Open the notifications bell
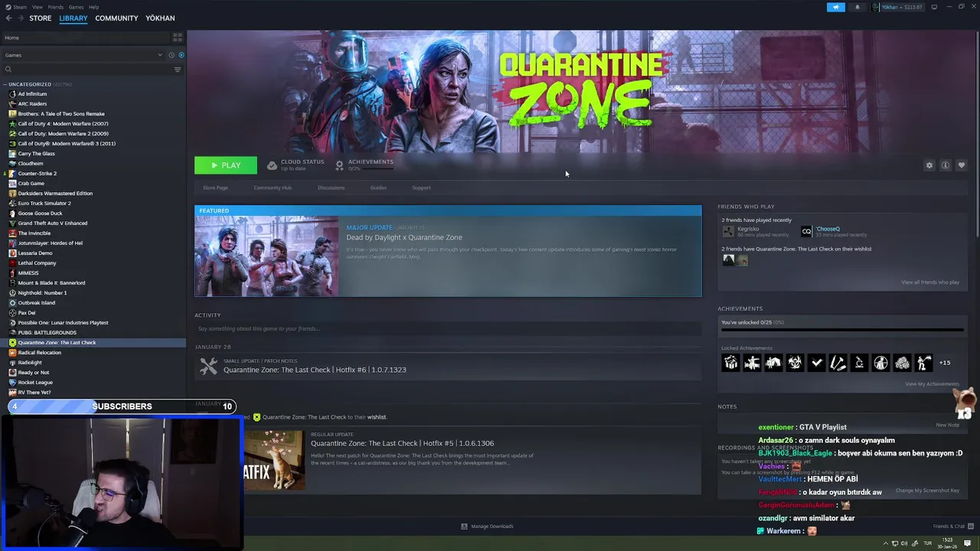 click(857, 7)
